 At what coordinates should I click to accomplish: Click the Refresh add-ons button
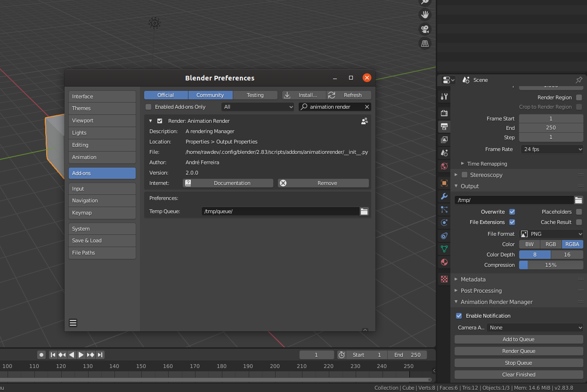point(349,95)
